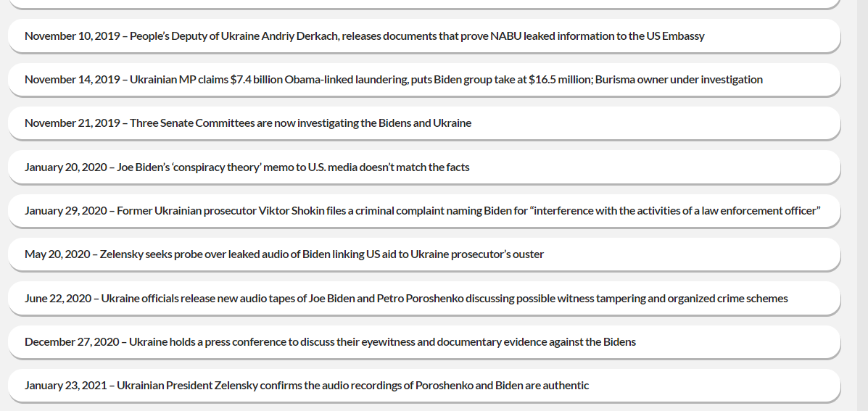This screenshot has height=411, width=868.
Task: Open June 22, 2020 audio tapes entry
Action: click(424, 298)
